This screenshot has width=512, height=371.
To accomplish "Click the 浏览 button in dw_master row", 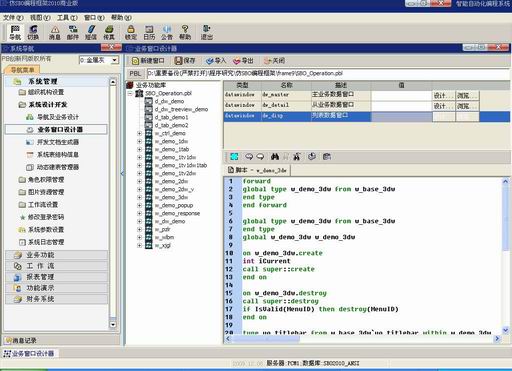I will click(467, 95).
